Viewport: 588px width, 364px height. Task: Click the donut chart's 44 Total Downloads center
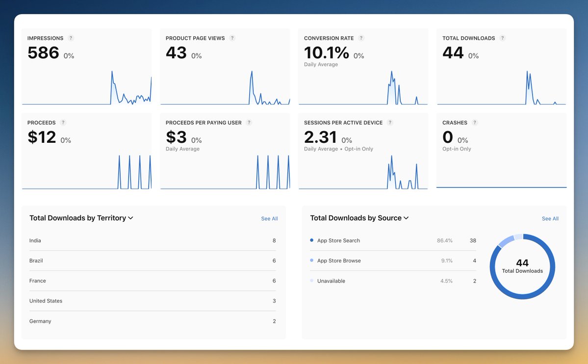(x=522, y=266)
